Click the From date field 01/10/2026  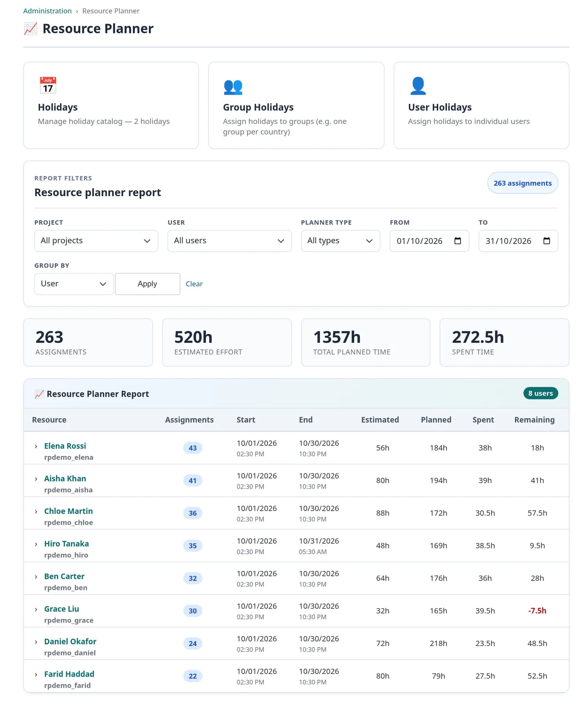point(429,241)
